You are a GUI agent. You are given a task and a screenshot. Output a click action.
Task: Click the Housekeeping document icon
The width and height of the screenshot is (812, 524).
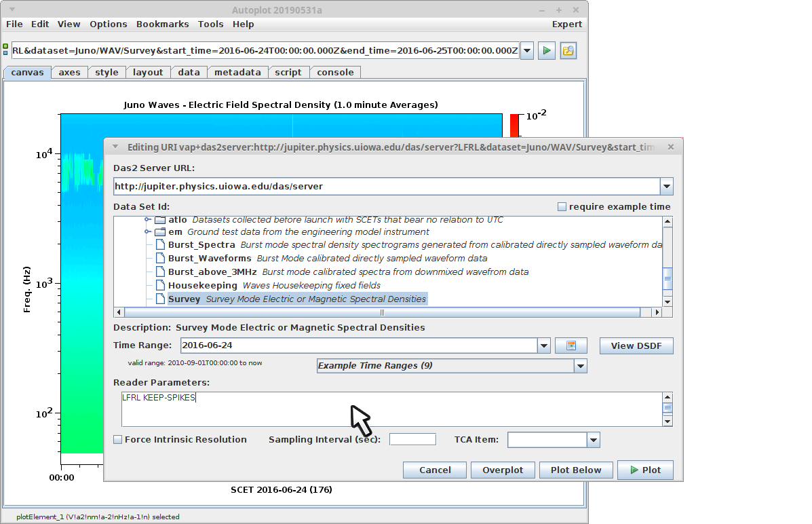tap(161, 285)
